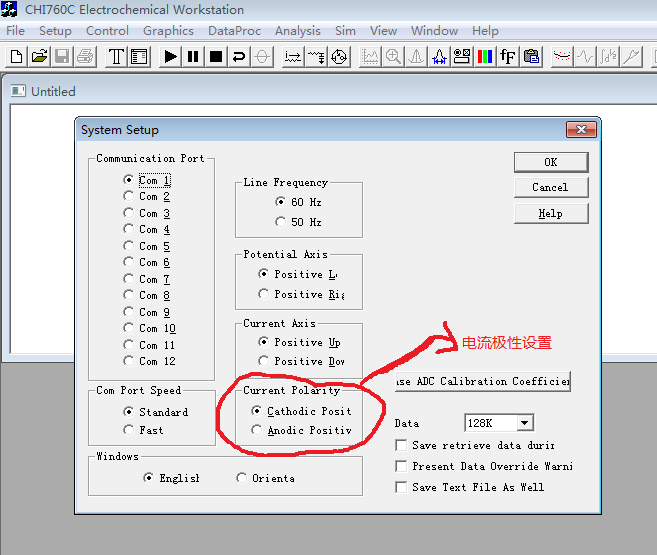The width and height of the screenshot is (657, 555).
Task: Open the Font fF icon
Action: (508, 56)
